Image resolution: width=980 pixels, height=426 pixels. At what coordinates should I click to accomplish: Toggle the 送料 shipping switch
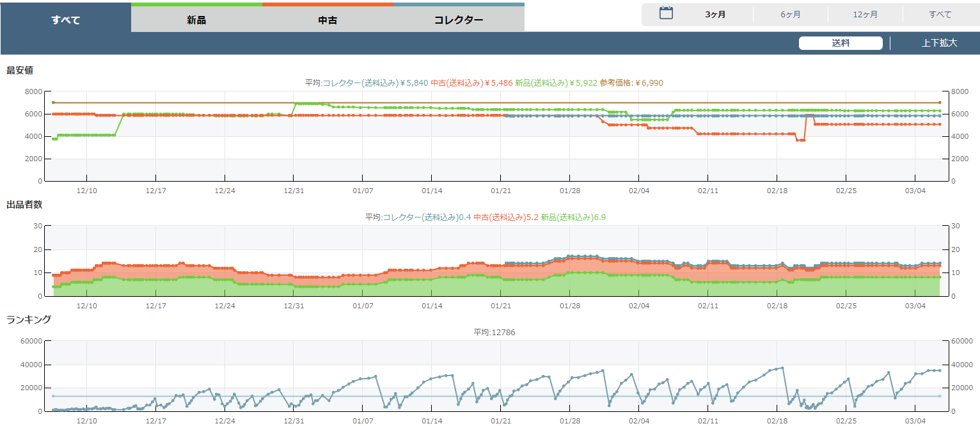(x=841, y=43)
